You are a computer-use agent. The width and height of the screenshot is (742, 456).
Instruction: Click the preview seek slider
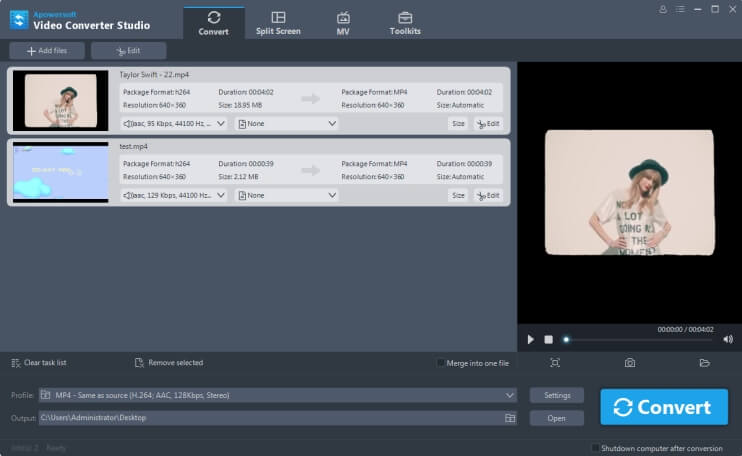pyautogui.click(x=638, y=339)
